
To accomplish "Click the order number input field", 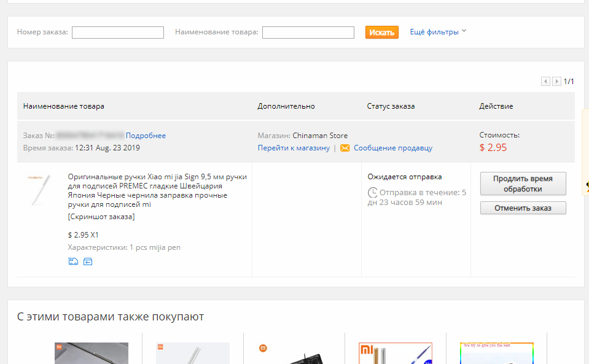I will (117, 33).
